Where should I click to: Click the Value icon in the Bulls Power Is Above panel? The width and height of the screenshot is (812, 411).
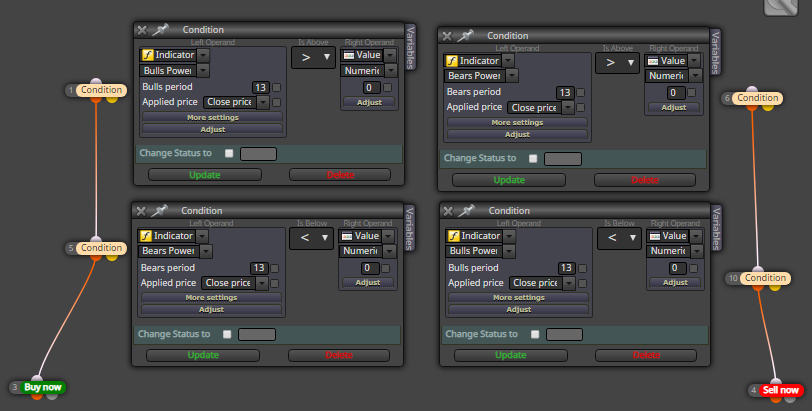(349, 55)
